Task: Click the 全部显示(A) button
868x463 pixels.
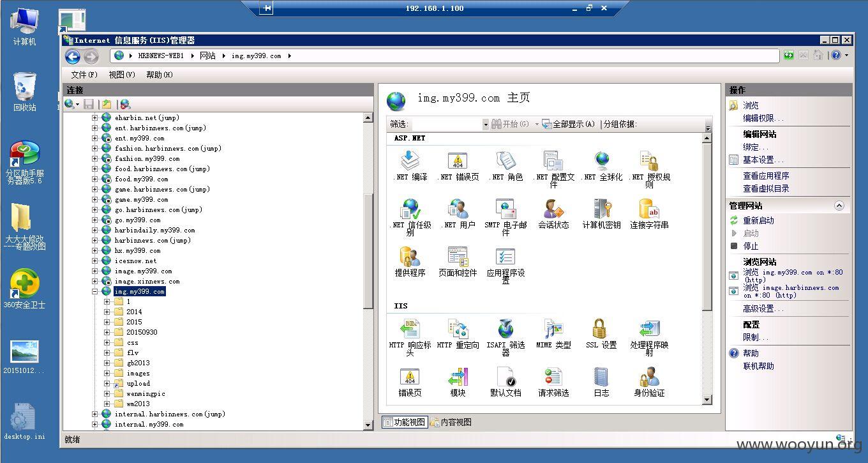Action: (569, 124)
